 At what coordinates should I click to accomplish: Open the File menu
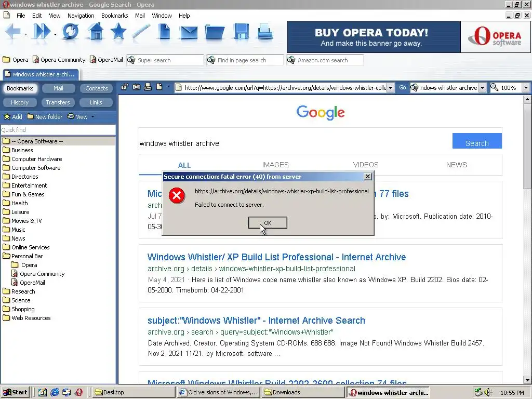[21, 16]
